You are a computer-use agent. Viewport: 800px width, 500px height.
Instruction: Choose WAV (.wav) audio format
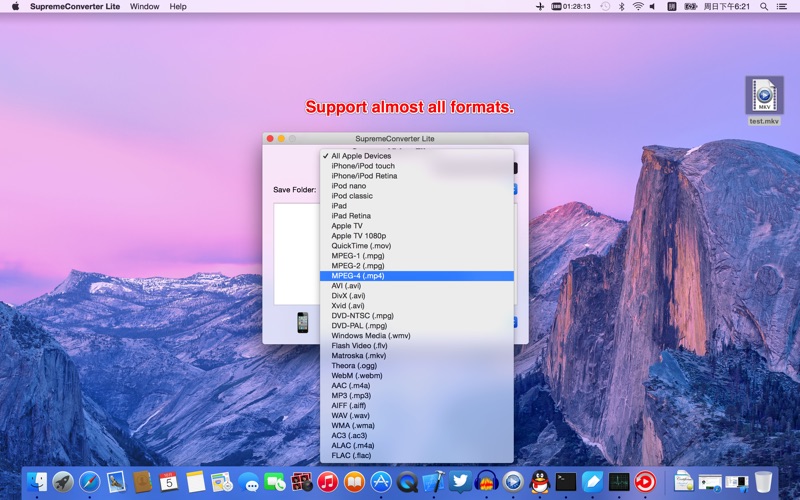(416, 416)
